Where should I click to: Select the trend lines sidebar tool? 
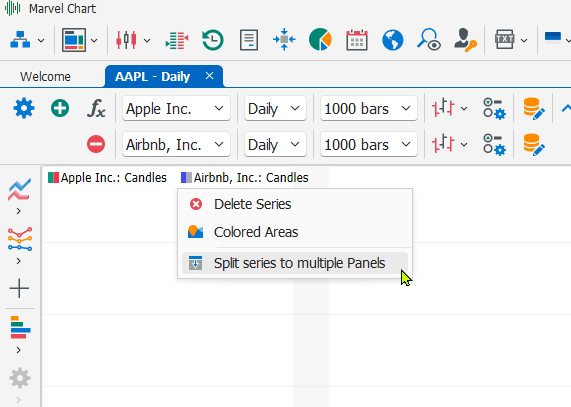pyautogui.click(x=19, y=190)
